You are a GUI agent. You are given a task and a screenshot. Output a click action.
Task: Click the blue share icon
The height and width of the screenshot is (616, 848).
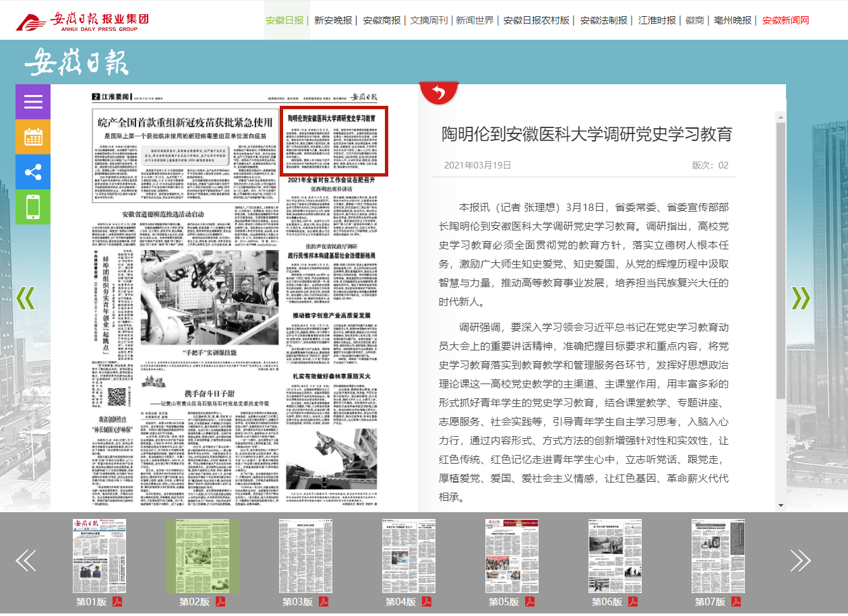coord(33,172)
